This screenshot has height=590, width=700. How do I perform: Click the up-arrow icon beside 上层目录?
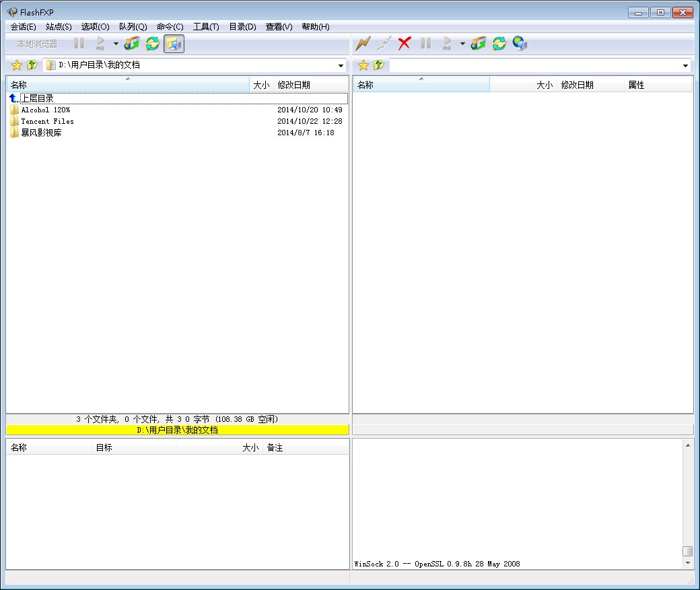[x=14, y=98]
